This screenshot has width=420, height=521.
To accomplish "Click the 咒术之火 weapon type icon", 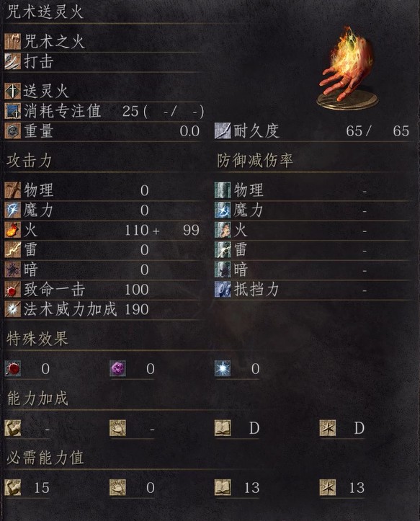I will [13, 42].
